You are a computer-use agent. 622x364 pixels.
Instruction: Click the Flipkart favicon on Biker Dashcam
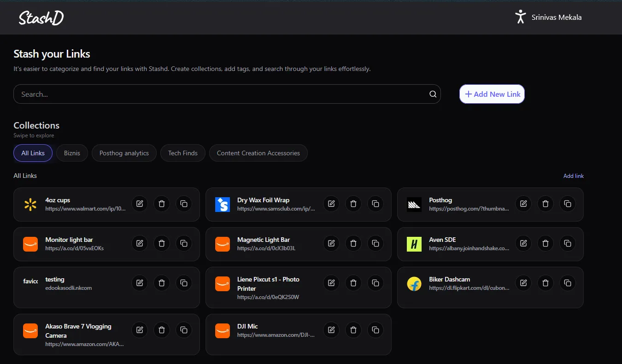414,284
